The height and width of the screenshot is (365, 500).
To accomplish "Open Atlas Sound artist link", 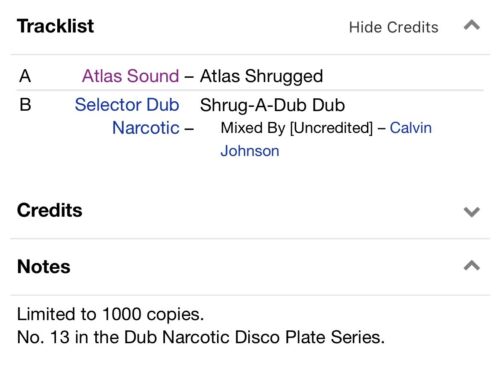I will (130, 76).
